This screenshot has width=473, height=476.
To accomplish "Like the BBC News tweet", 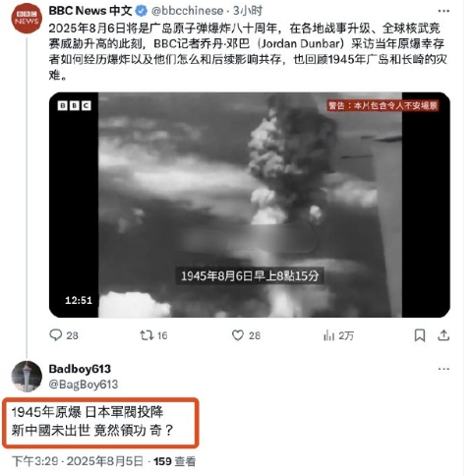I will (x=238, y=335).
